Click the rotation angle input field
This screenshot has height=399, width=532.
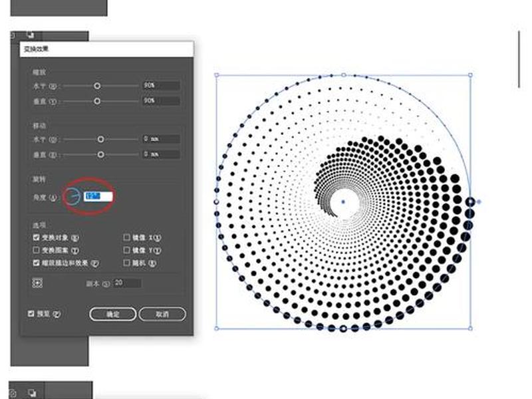click(x=98, y=196)
